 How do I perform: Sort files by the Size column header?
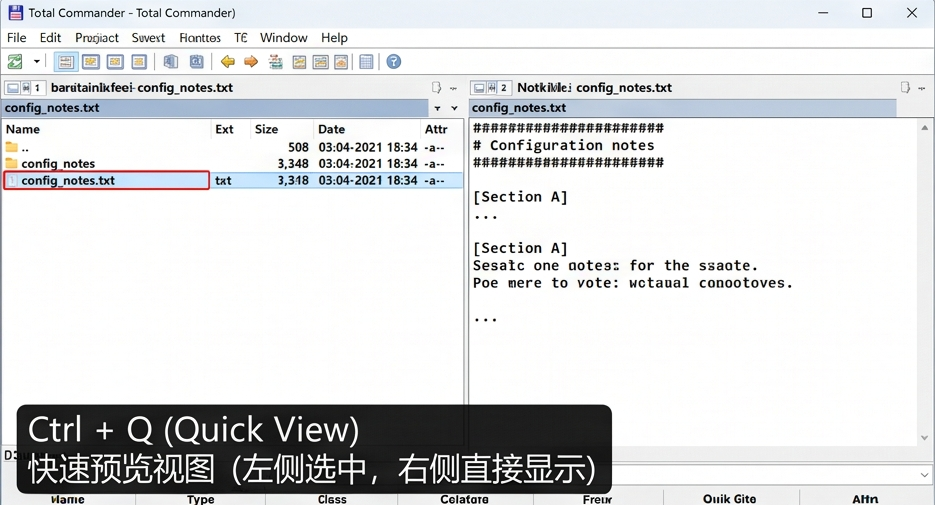point(282,129)
